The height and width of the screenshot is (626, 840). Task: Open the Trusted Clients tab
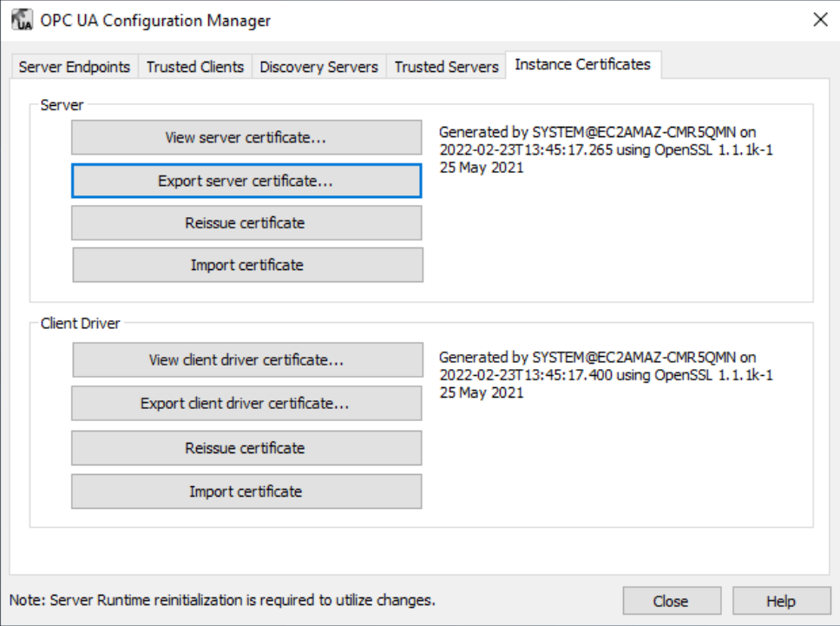[195, 67]
